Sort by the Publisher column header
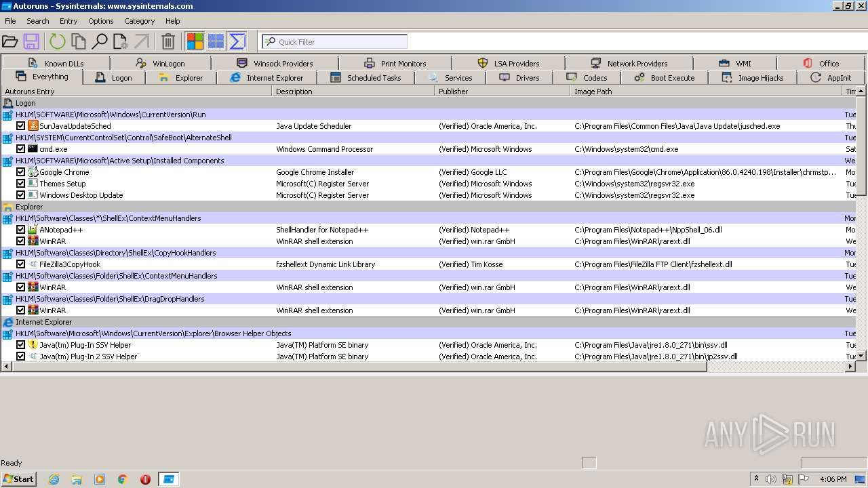Screen dimensions: 868x488 pyautogui.click(x=502, y=91)
